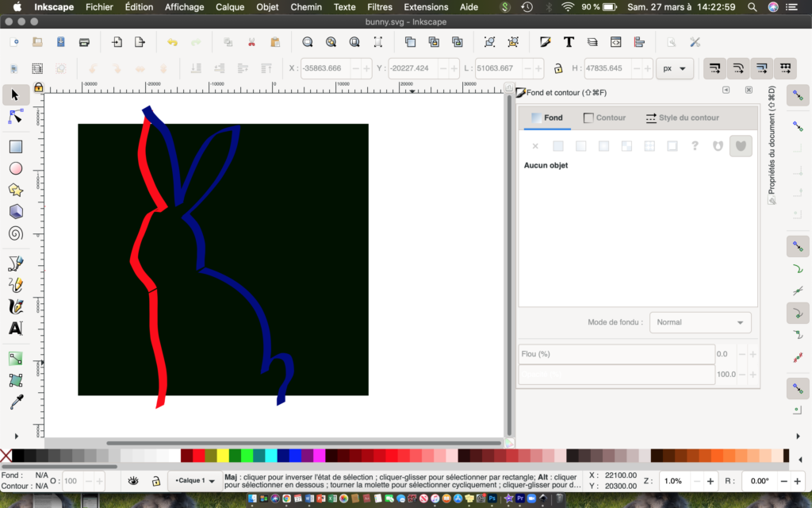Activate the Text tool in toolbox
Image resolution: width=812 pixels, height=508 pixels.
click(15, 328)
